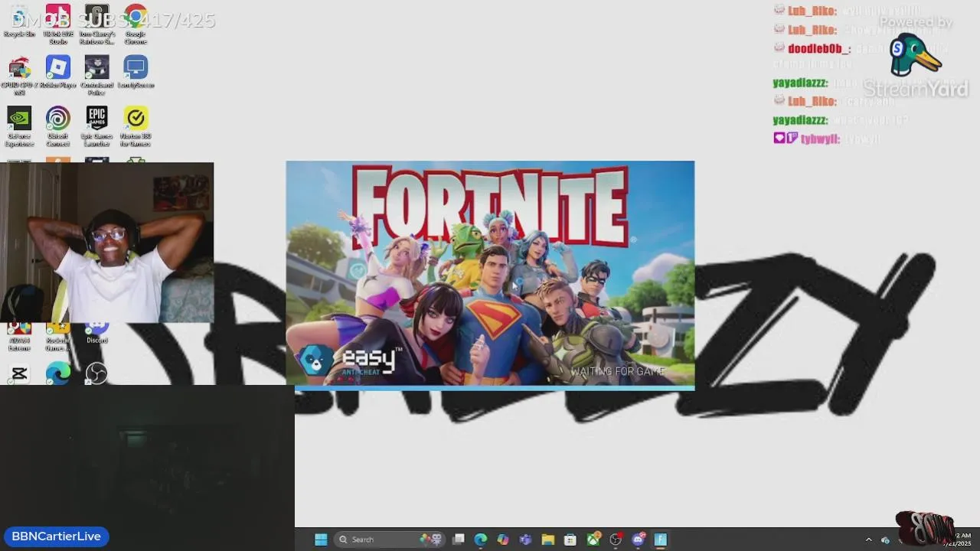Open Discord from the taskbar
The image size is (980, 551).
pyautogui.click(x=639, y=540)
